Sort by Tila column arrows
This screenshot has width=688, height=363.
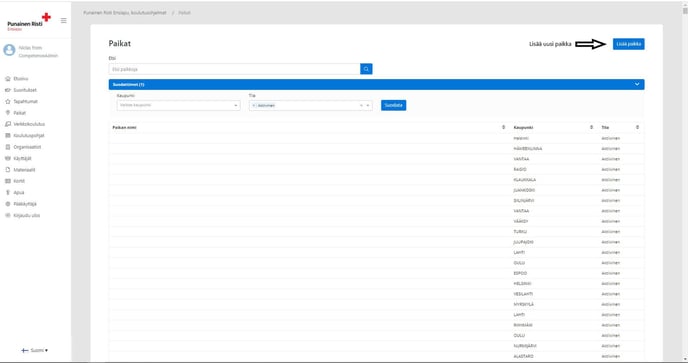point(638,127)
